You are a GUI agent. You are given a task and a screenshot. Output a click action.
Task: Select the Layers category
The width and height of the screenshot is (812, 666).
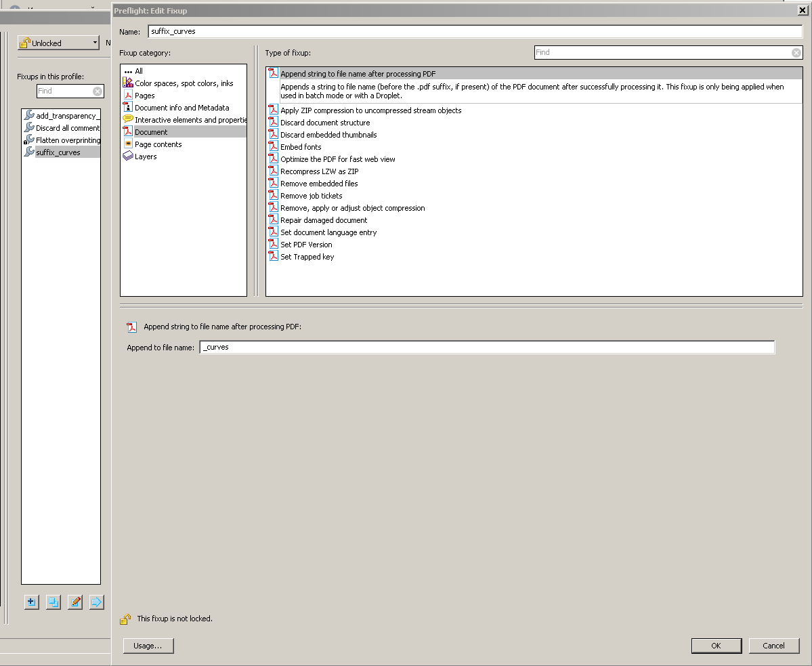(x=184, y=157)
